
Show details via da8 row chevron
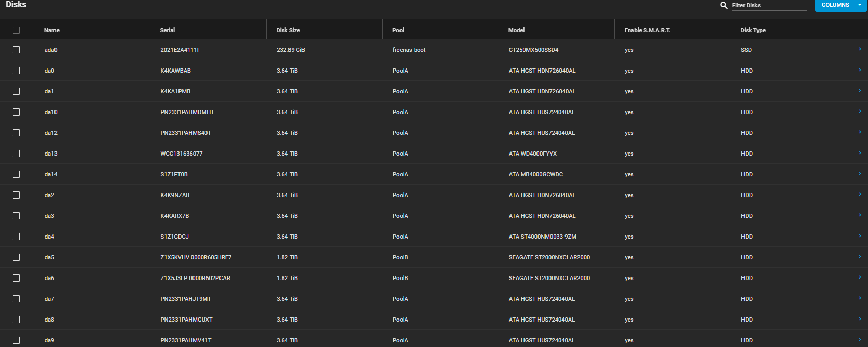(x=860, y=319)
